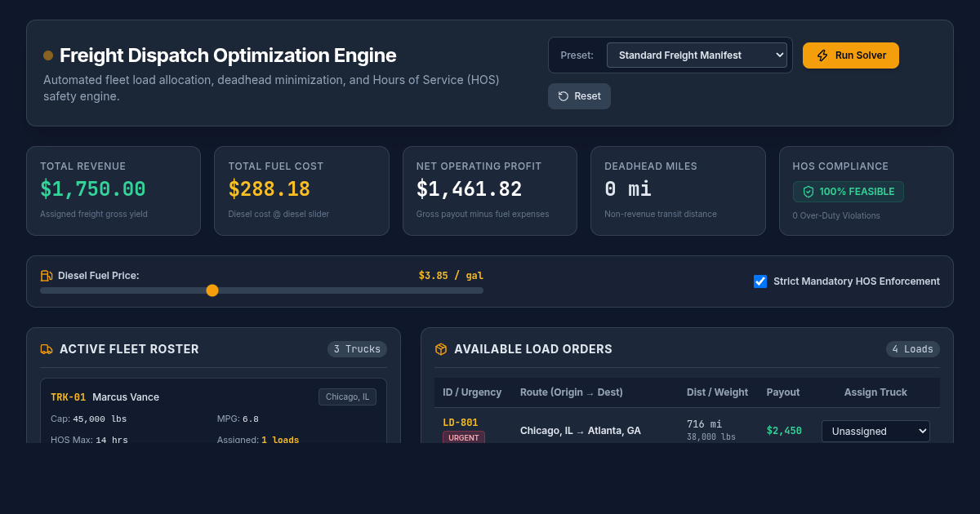Click the lightning bolt icon in Run Solver
Viewport: 980px width, 514px height.
[x=822, y=55]
